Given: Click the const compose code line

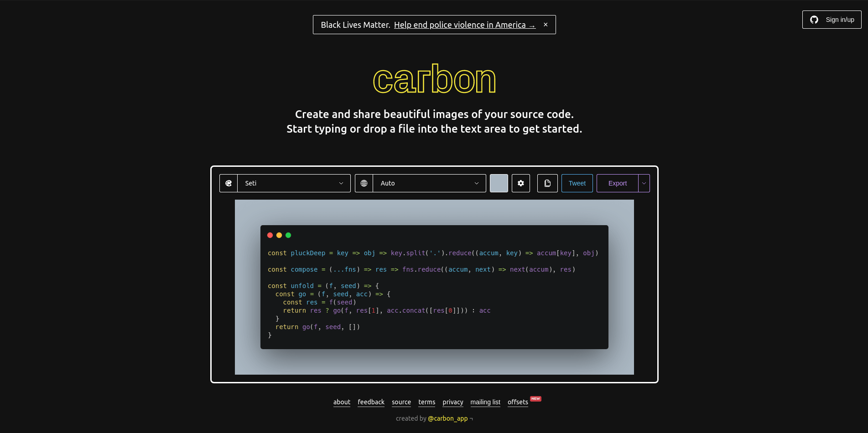Looking at the screenshot, I should [x=421, y=269].
